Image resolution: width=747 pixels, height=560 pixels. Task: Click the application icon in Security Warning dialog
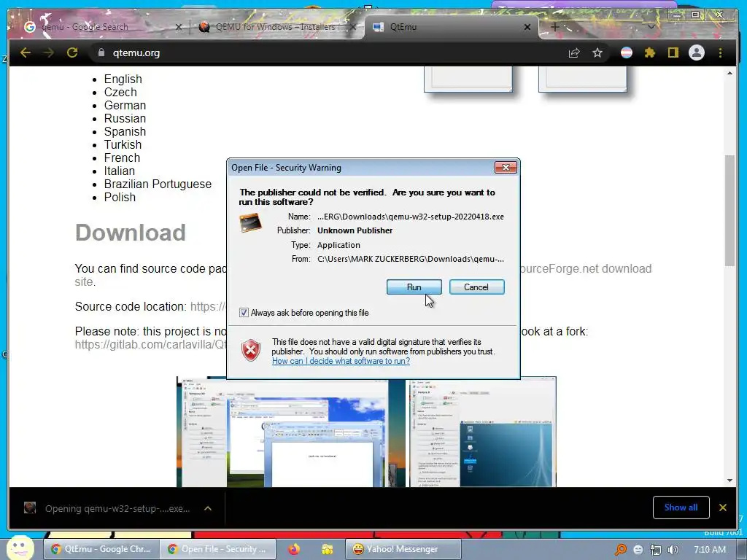(x=251, y=223)
